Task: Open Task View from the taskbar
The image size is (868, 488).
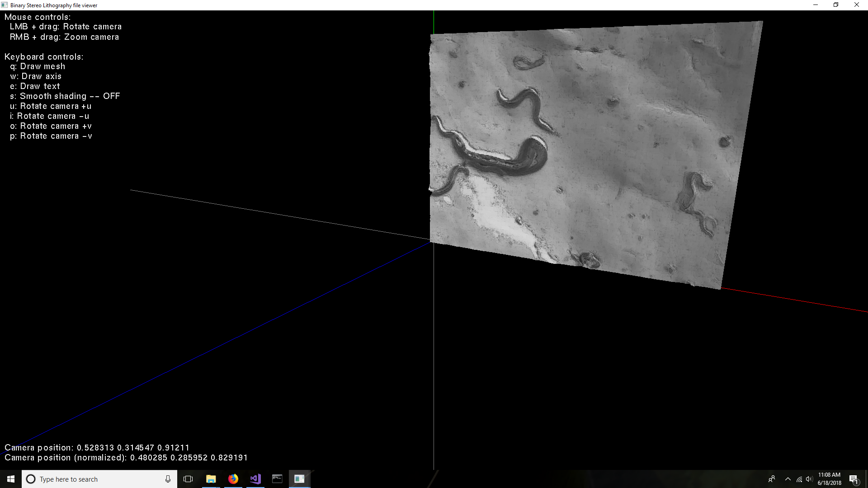Action: pos(188,479)
